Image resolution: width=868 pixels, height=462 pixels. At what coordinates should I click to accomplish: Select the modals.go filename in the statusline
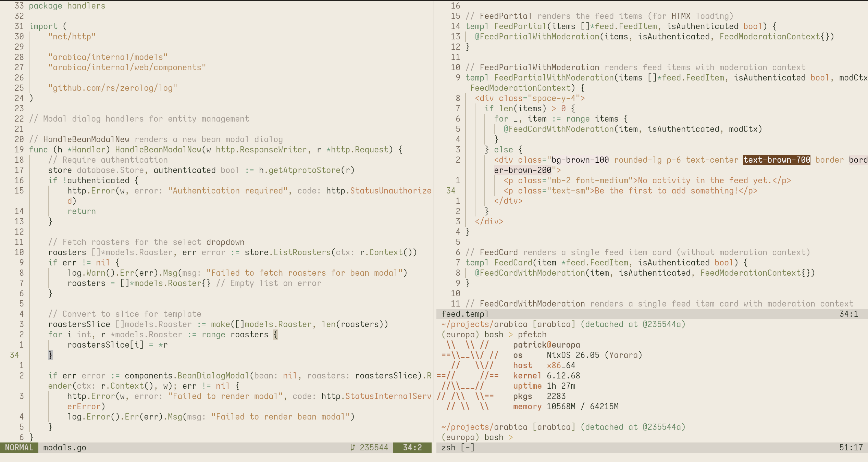coord(64,447)
